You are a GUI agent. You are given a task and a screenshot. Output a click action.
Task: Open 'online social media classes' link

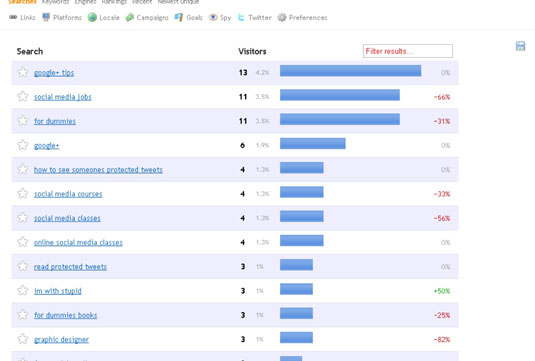click(x=78, y=242)
